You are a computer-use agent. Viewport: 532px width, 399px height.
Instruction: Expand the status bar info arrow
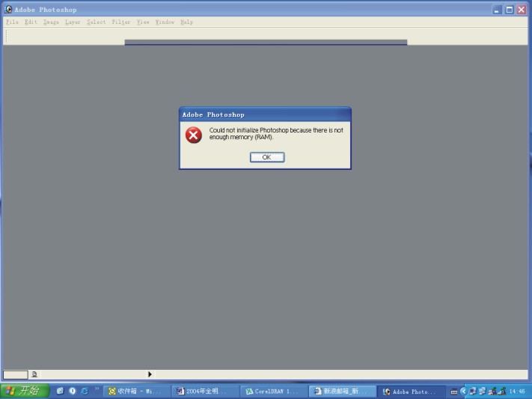150,374
